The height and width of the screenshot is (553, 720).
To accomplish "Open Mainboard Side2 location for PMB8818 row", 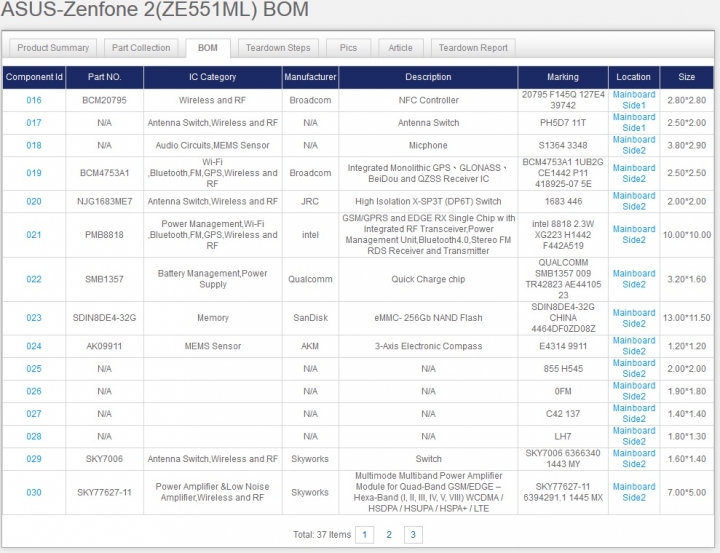I will point(634,235).
